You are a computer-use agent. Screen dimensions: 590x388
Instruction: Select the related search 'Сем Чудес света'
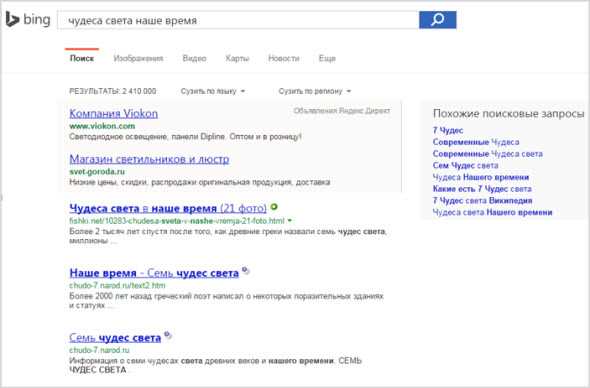(x=465, y=166)
